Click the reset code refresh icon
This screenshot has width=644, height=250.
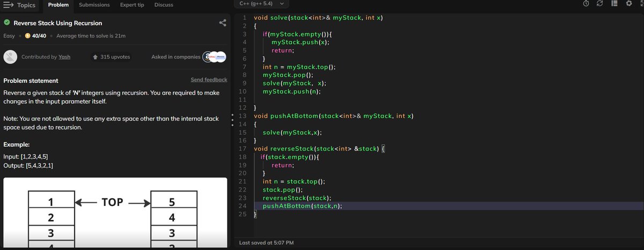click(x=601, y=3)
